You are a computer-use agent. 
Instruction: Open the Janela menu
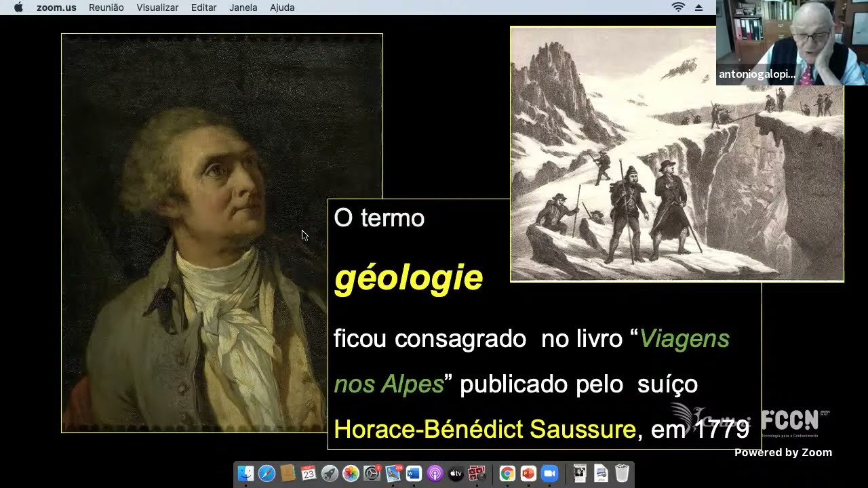click(243, 7)
